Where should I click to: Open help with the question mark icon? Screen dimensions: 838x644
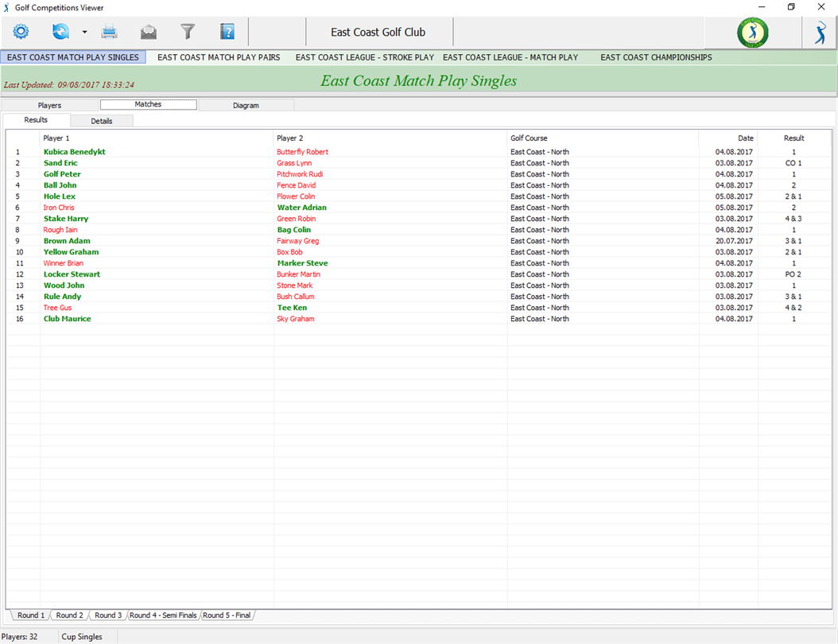[227, 32]
